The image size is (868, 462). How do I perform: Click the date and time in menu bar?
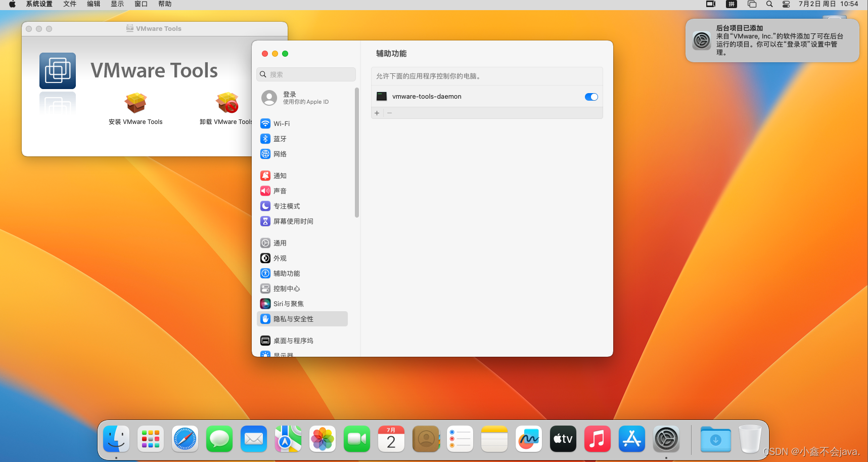pos(828,4)
